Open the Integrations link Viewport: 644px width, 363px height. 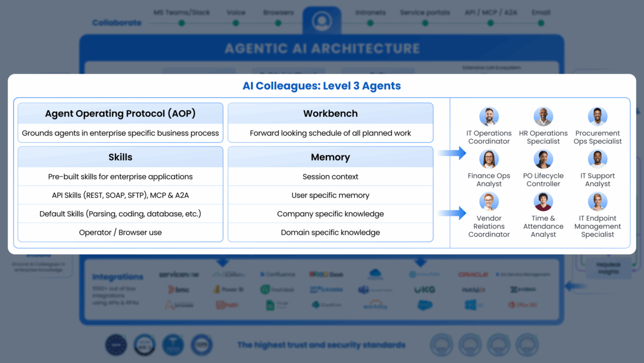tap(118, 276)
